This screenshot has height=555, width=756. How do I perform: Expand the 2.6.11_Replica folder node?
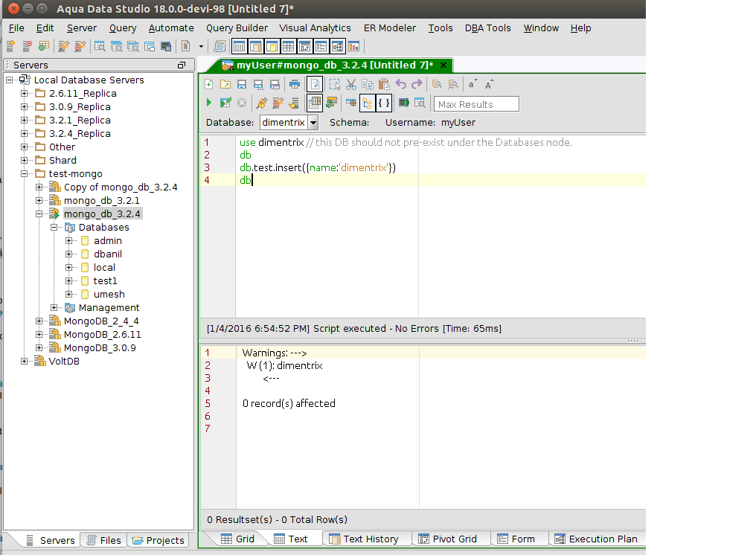pos(24,94)
